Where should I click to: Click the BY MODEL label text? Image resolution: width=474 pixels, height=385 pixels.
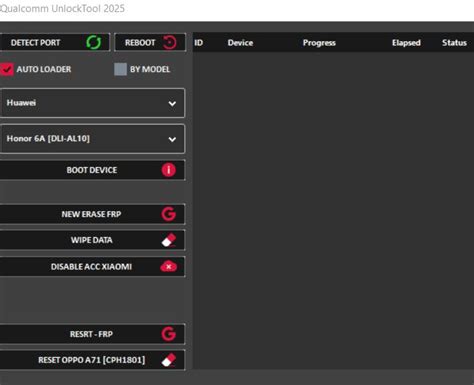150,69
